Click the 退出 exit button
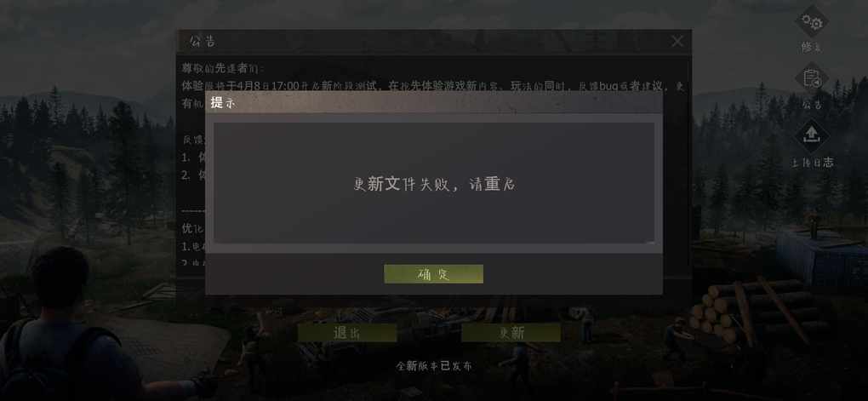This screenshot has width=868, height=401. point(347,333)
